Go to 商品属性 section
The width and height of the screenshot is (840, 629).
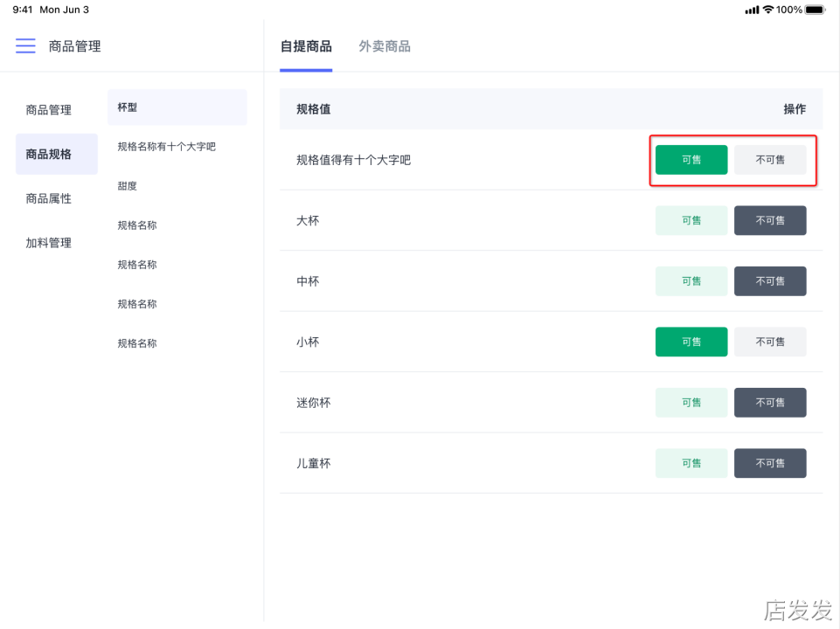49,198
